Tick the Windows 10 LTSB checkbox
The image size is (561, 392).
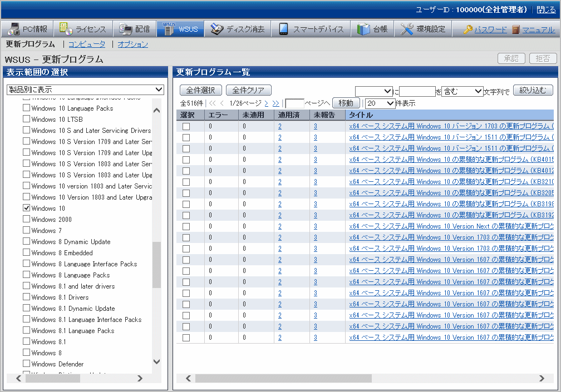27,119
